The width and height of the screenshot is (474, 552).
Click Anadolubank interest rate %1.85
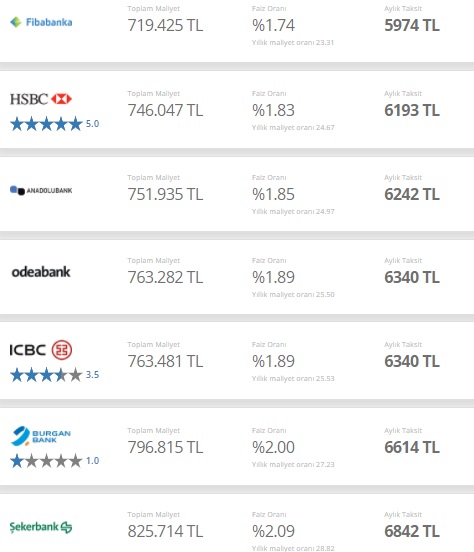pyautogui.click(x=273, y=194)
